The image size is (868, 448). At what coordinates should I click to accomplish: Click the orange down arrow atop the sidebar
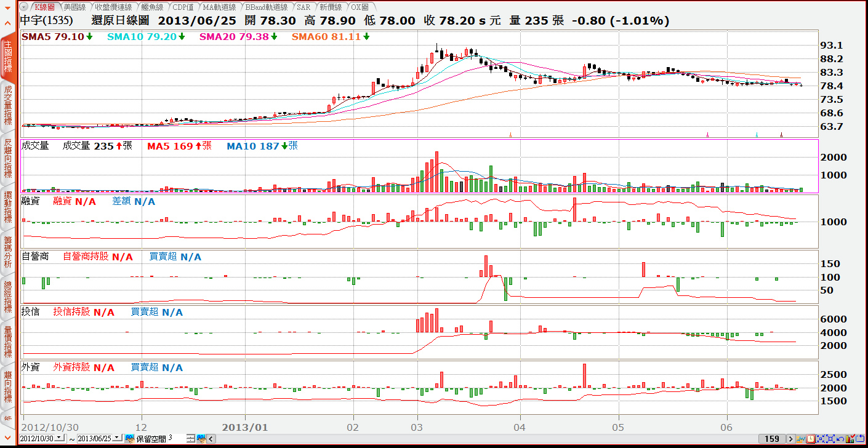[x=7, y=8]
